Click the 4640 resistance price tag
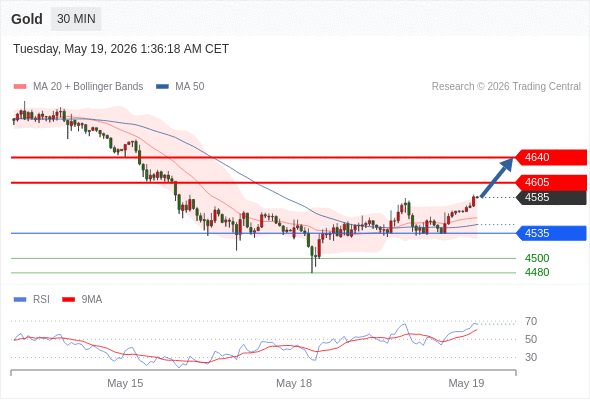The height and width of the screenshot is (400, 590). click(550, 157)
